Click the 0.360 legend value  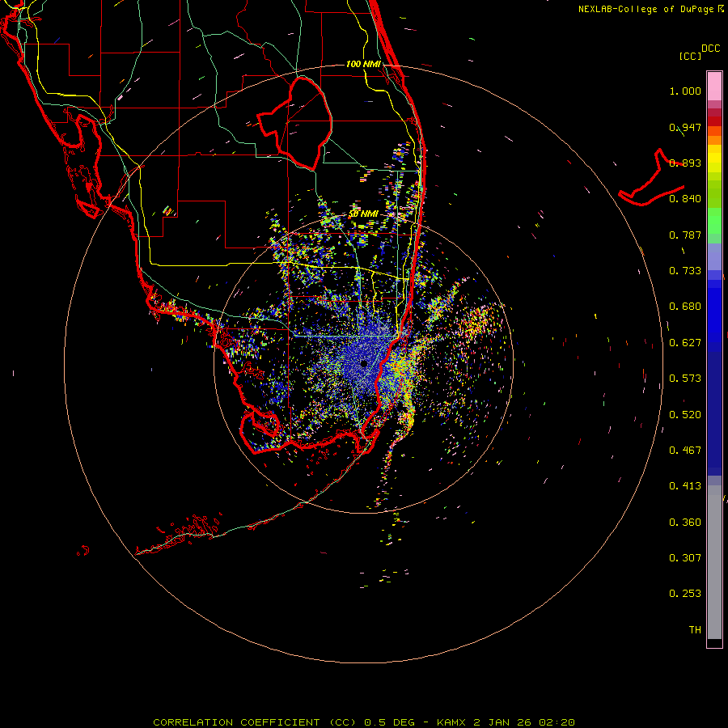685,523
